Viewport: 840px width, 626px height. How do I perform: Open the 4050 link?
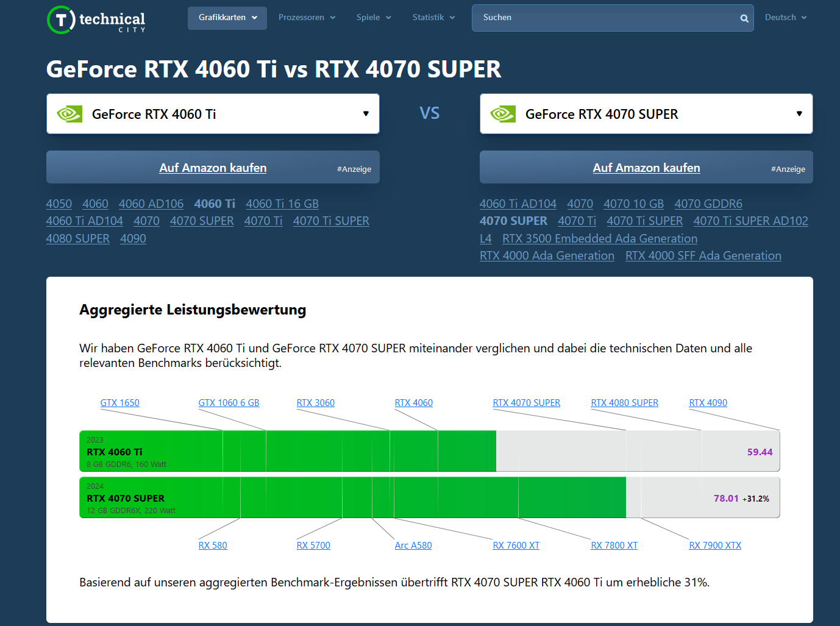pyautogui.click(x=59, y=204)
